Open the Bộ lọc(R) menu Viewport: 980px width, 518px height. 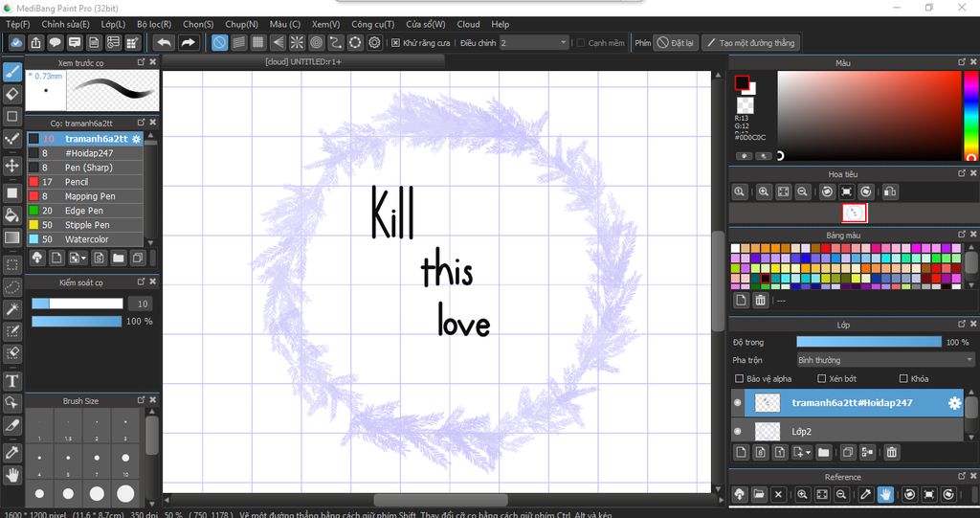(x=154, y=24)
